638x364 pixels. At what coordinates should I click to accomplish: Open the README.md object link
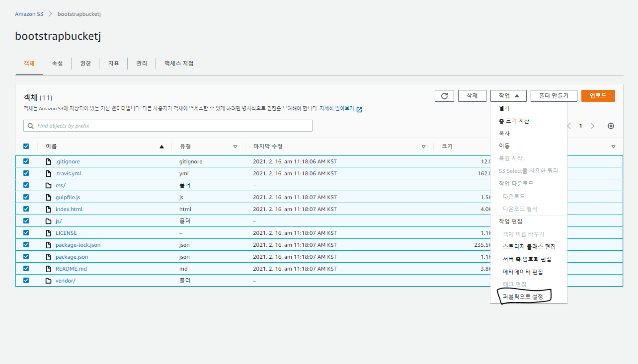(x=71, y=269)
